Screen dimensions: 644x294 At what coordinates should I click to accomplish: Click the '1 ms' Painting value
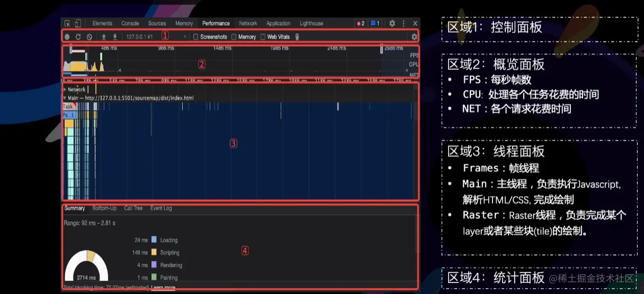click(x=142, y=278)
